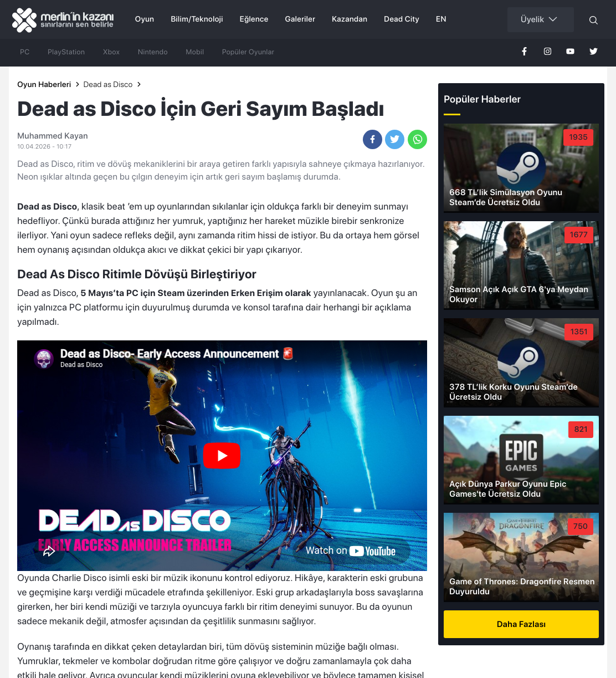Switch language with EN link

pyautogui.click(x=441, y=19)
